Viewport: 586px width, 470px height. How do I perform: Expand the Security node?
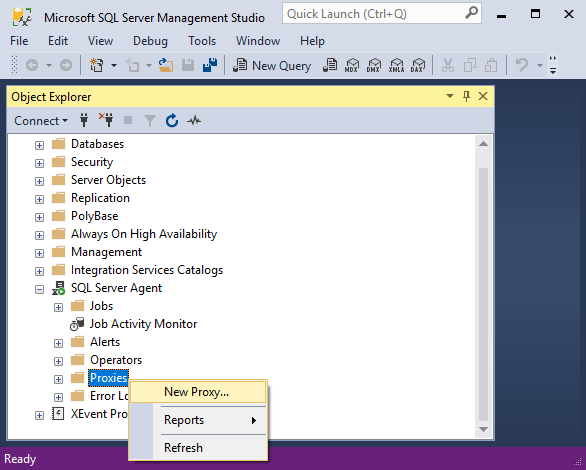click(x=39, y=163)
